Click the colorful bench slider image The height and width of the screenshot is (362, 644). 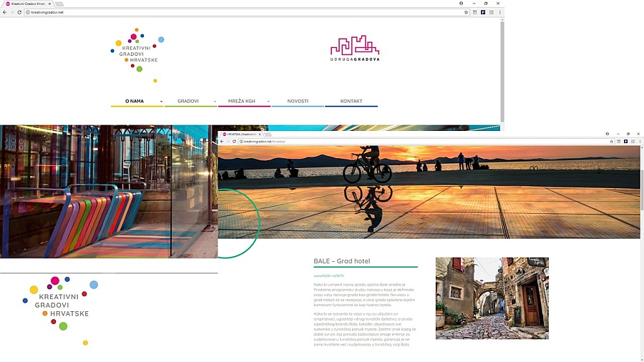pos(109,192)
